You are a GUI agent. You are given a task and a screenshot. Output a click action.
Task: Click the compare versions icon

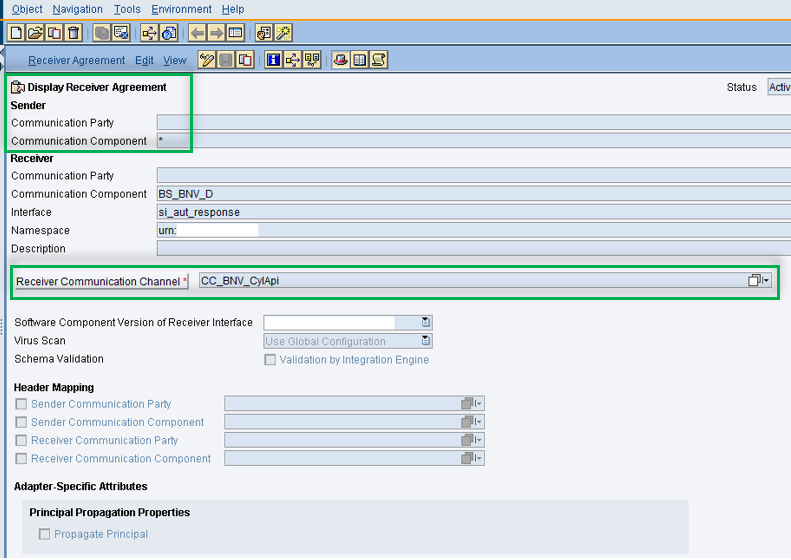[312, 60]
